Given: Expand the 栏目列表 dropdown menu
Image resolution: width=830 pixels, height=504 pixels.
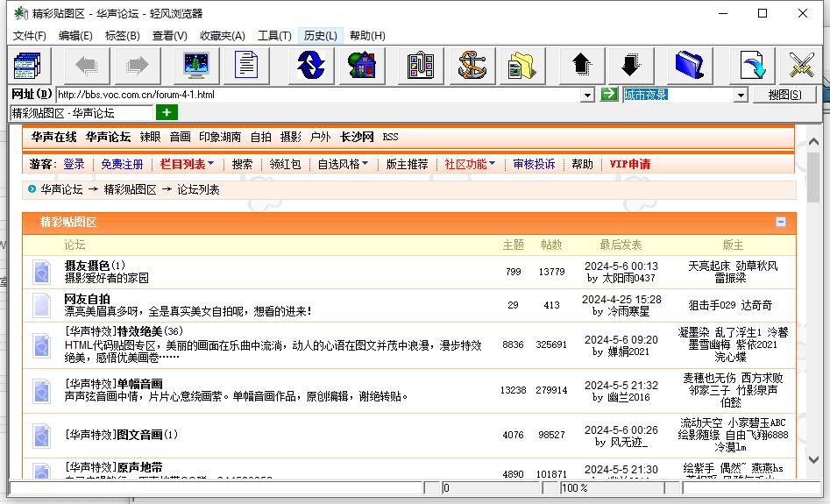Looking at the screenshot, I should click(x=187, y=164).
